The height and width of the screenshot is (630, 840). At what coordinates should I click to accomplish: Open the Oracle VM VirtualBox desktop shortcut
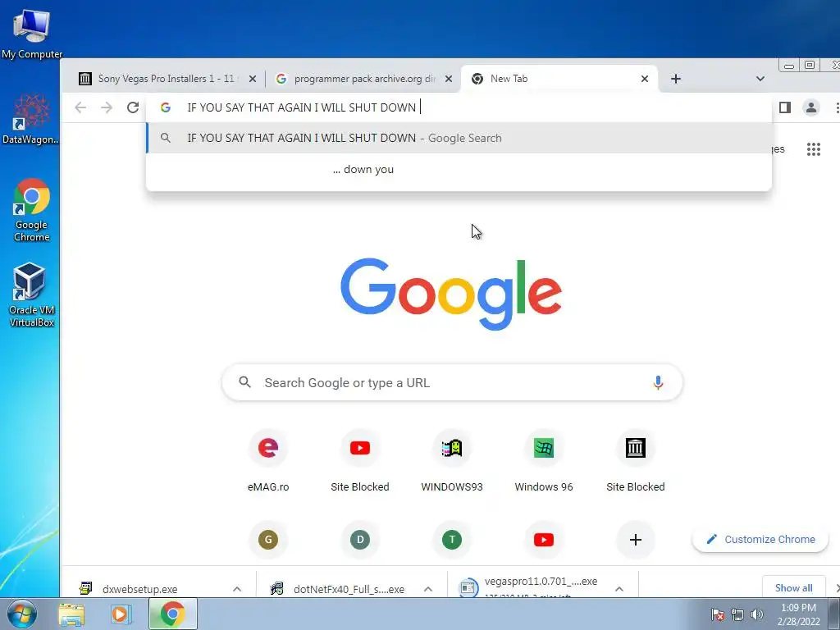coord(31,294)
